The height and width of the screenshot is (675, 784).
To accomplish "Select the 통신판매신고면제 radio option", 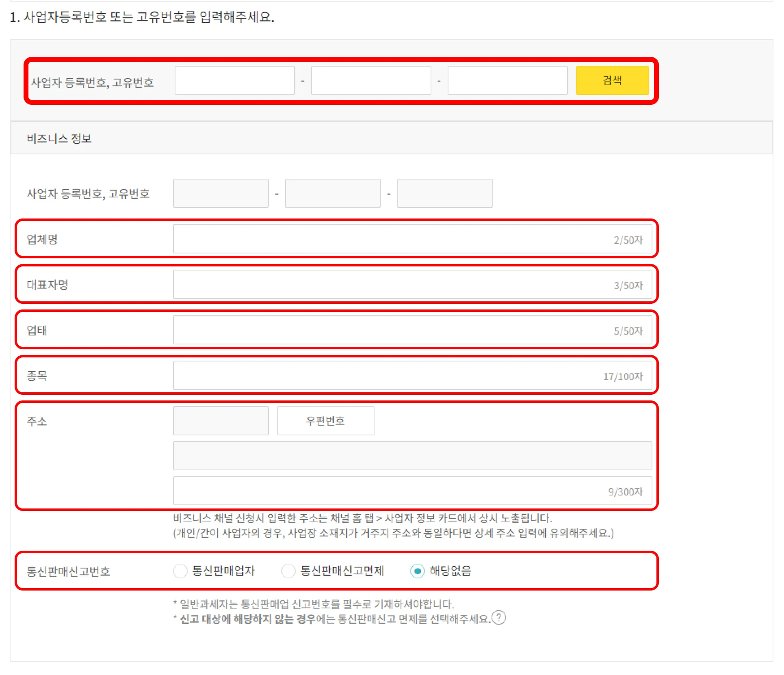I will [288, 571].
